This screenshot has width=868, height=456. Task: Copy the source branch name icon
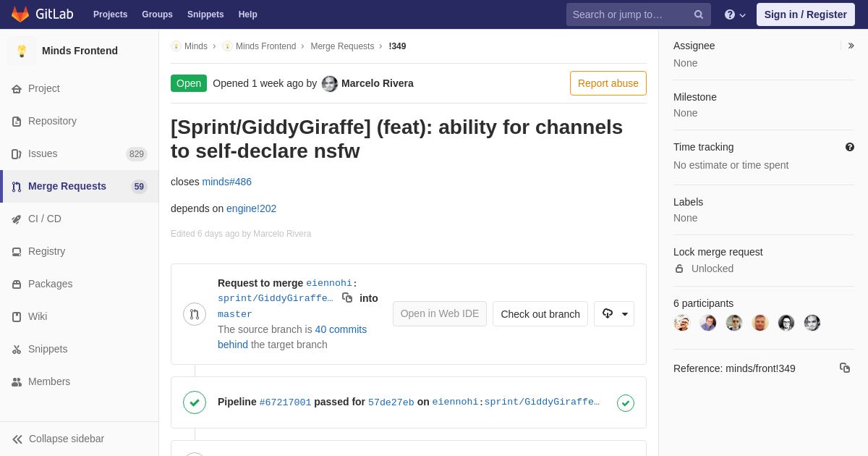click(347, 297)
